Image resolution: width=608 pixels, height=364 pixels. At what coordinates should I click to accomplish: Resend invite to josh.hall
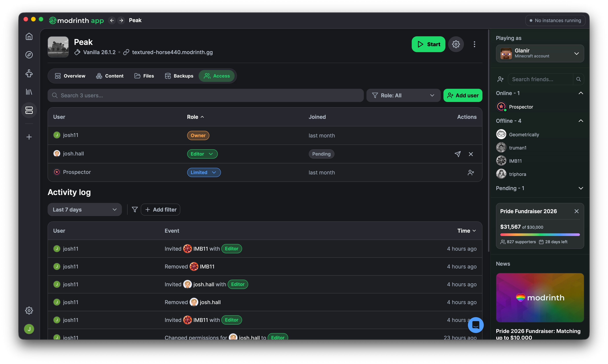point(457,154)
